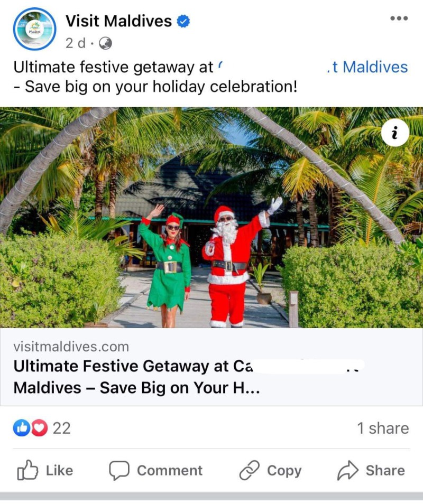Image resolution: width=423 pixels, height=504 pixels.
Task: Follow the blue Maldives tagged link
Action: click(367, 67)
